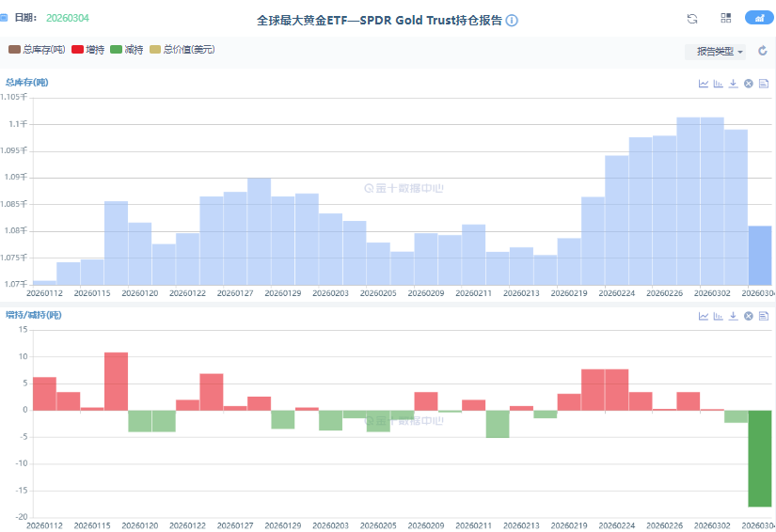Download the 总库存 chart image
Viewport: 776px width, 532px height.
click(x=733, y=84)
